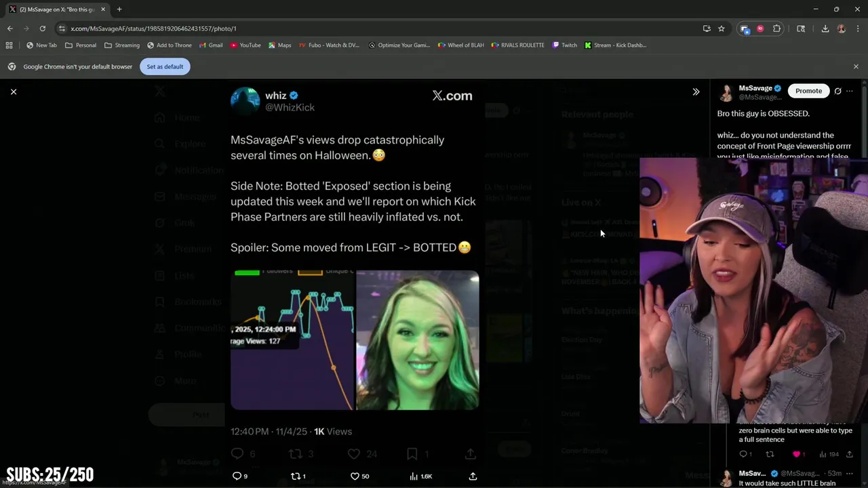Open YouTube bookmark
Image resolution: width=868 pixels, height=488 pixels.
(x=245, y=45)
